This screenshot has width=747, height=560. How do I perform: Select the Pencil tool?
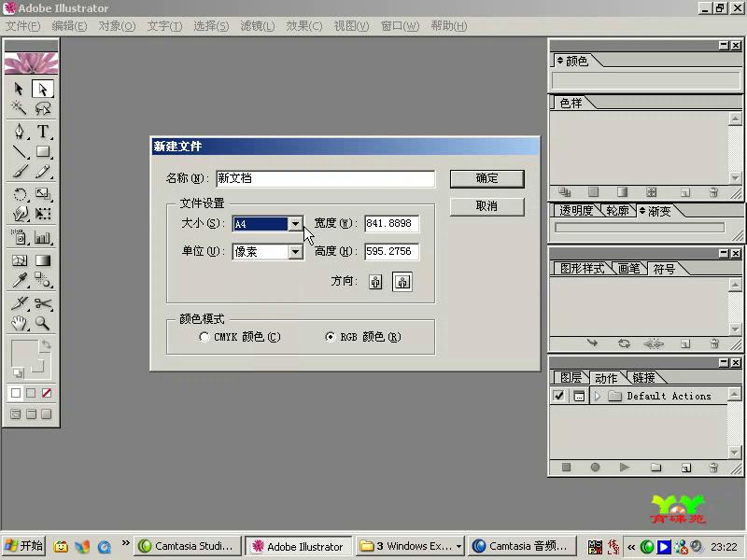(43, 171)
